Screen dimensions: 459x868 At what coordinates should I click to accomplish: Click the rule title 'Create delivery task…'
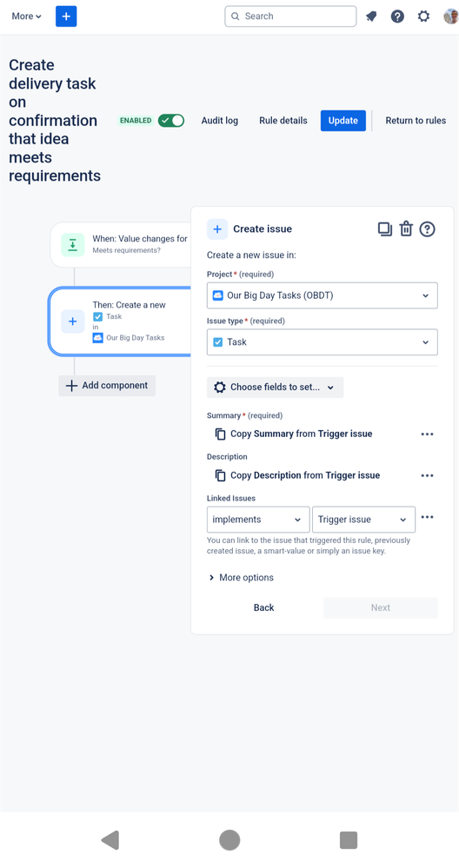coord(54,120)
